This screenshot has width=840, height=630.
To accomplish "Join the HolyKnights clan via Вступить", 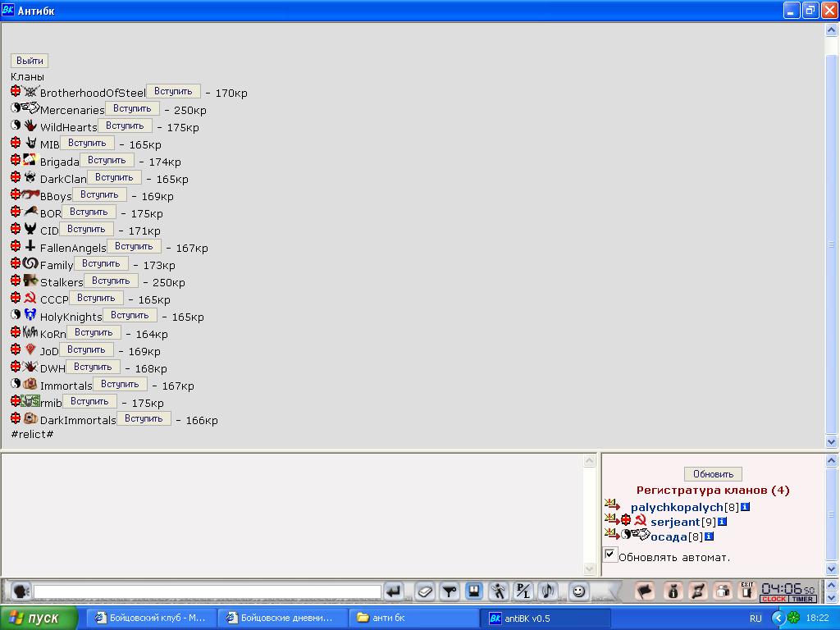I will pyautogui.click(x=130, y=315).
